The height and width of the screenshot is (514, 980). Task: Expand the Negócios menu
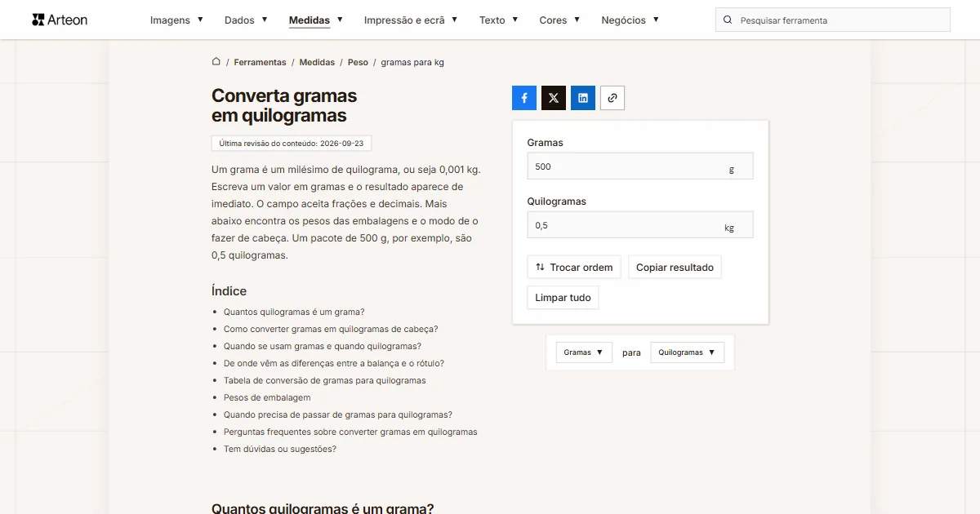point(630,20)
